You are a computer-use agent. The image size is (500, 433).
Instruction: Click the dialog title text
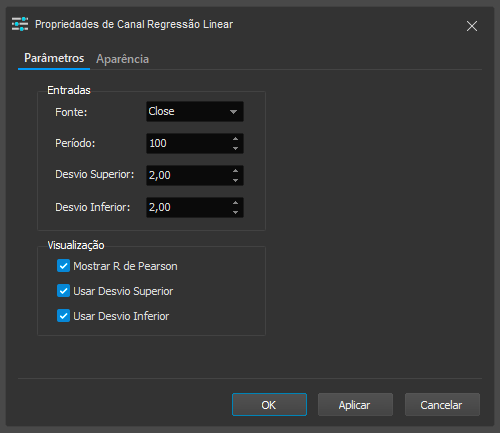pyautogui.click(x=134, y=24)
